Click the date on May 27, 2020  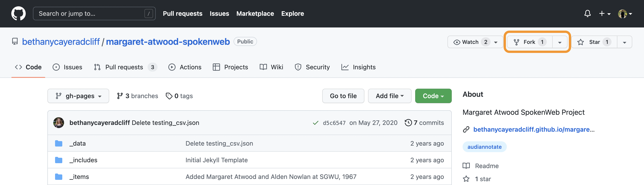tap(373, 123)
